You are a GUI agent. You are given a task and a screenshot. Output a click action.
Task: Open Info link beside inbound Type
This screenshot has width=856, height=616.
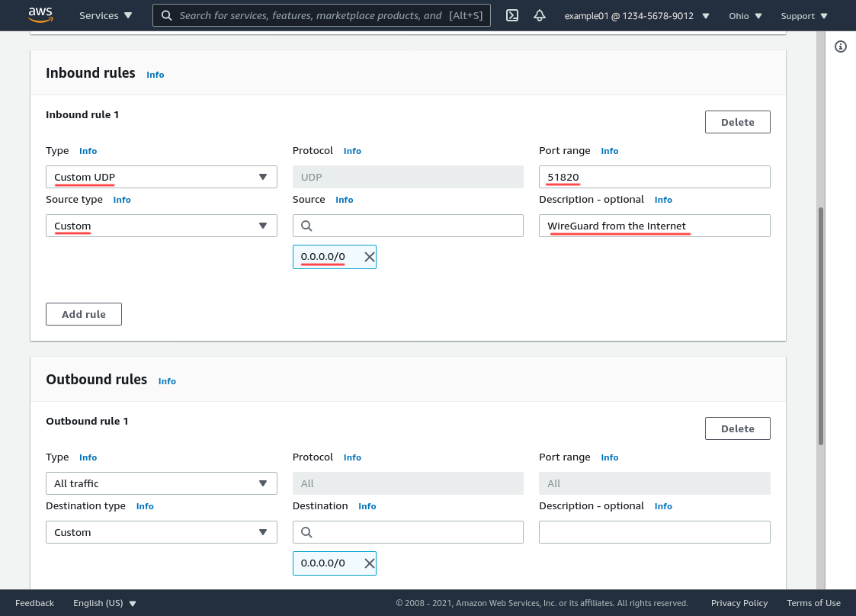(88, 151)
